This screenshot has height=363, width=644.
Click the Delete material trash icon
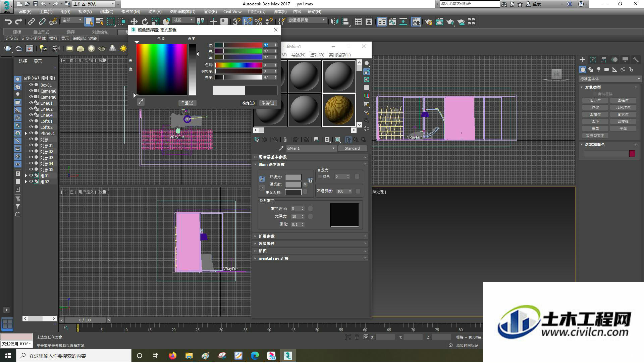[x=285, y=140]
